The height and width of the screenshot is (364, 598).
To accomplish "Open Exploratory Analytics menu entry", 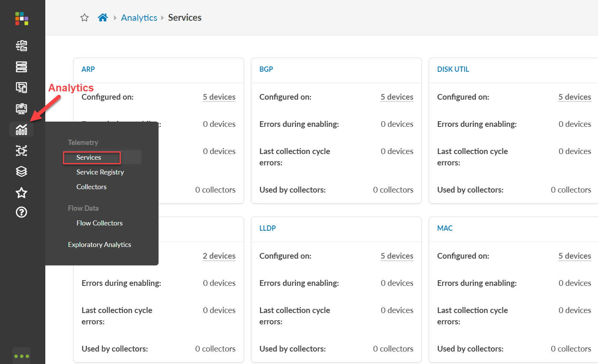I will coord(99,245).
